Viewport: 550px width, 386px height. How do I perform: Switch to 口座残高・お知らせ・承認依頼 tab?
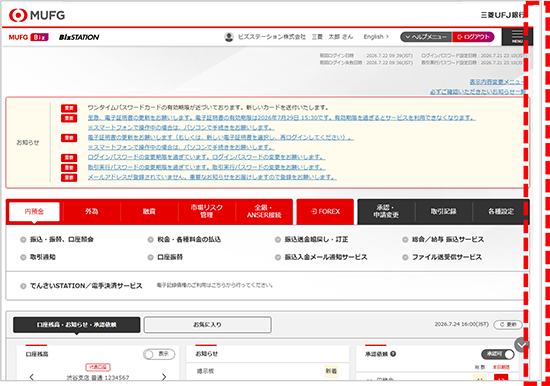(x=76, y=325)
